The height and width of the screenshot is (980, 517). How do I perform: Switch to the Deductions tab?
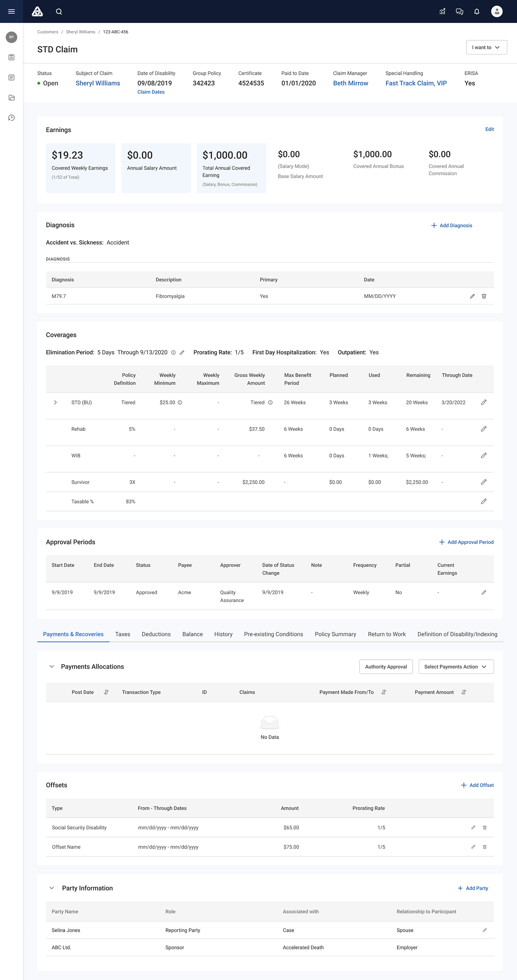click(156, 634)
